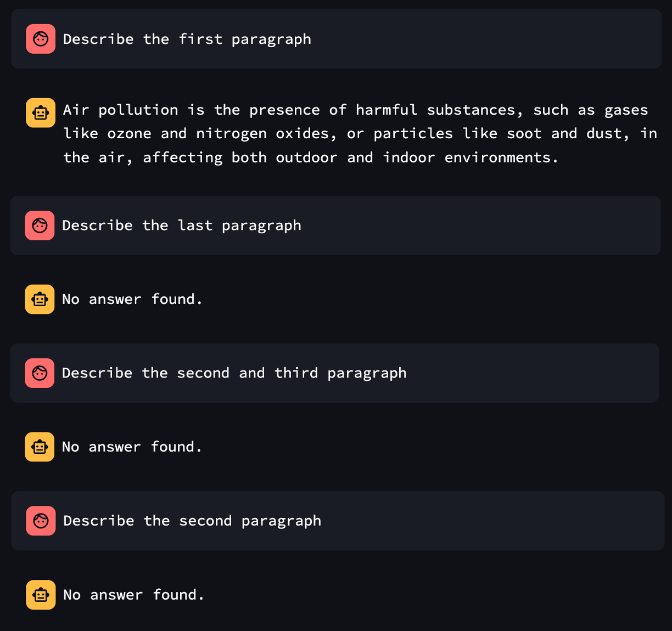Click "No answer found." below second-and-third paragraph question

[x=132, y=447]
